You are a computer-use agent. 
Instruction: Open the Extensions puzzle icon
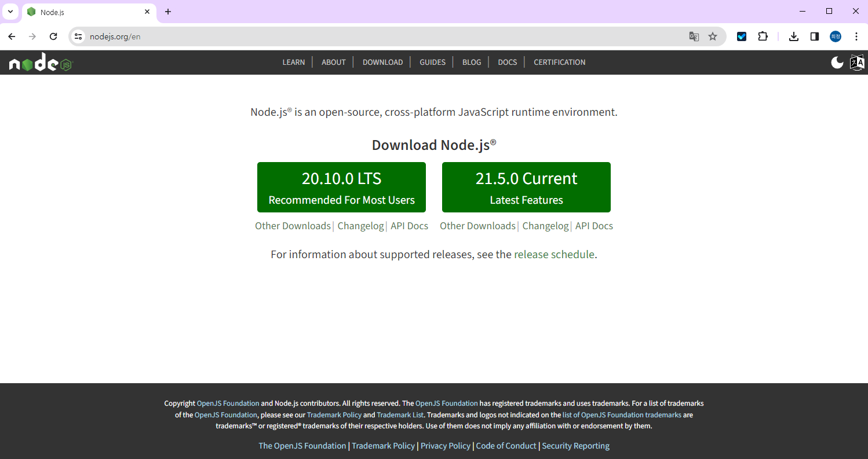[763, 36]
